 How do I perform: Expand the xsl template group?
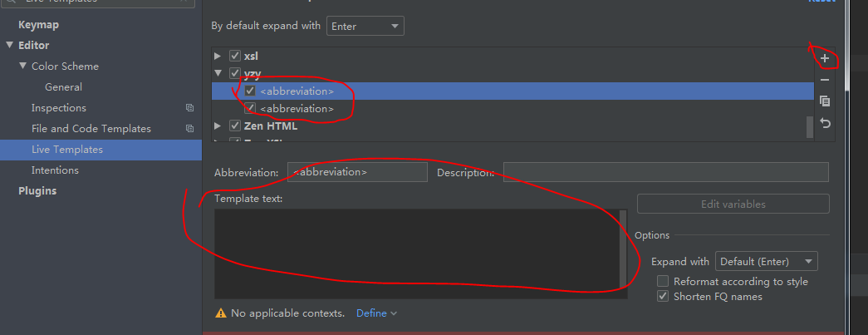(218, 56)
